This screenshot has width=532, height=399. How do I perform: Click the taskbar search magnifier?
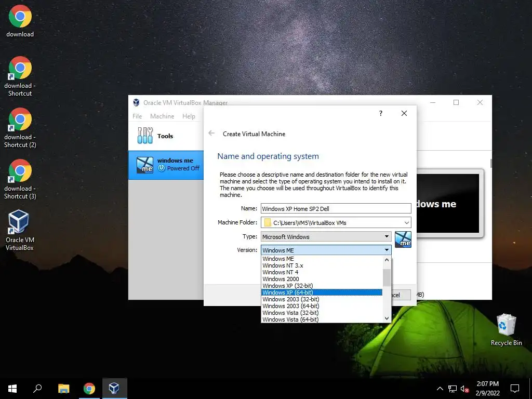tap(37, 389)
